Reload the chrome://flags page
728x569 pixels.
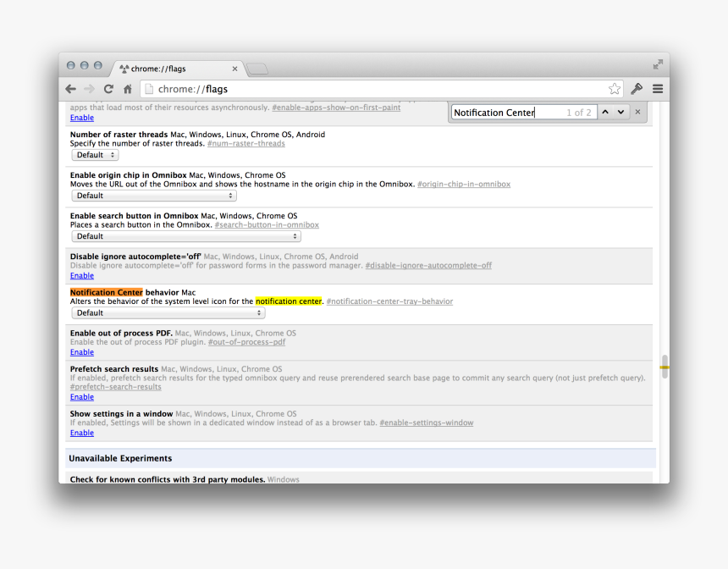108,89
